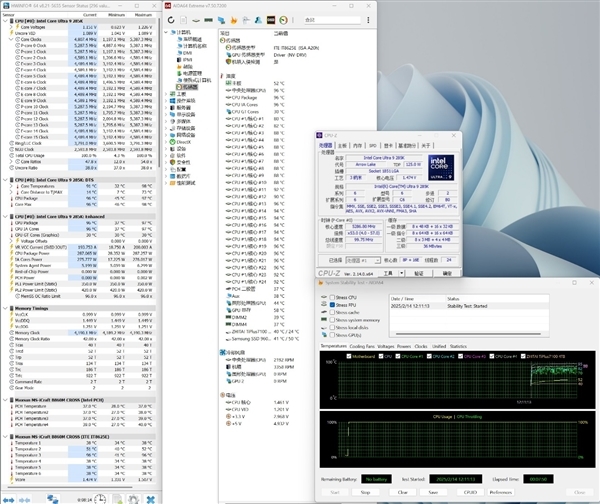Click HWiNFO clock timer icon
Image resolution: width=600 pixels, height=504 pixels.
click(x=100, y=499)
